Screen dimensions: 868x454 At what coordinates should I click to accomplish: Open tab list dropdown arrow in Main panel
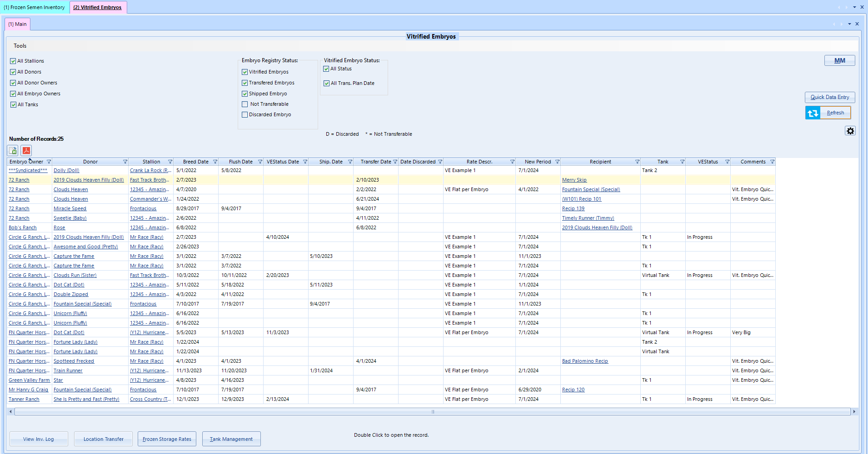coord(849,24)
